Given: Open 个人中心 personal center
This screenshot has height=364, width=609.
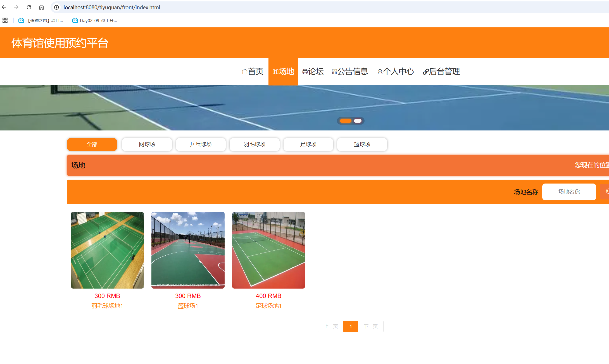Looking at the screenshot, I should (396, 72).
